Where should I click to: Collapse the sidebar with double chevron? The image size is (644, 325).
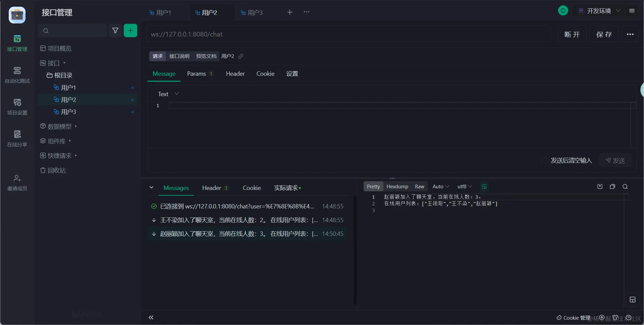point(151,317)
